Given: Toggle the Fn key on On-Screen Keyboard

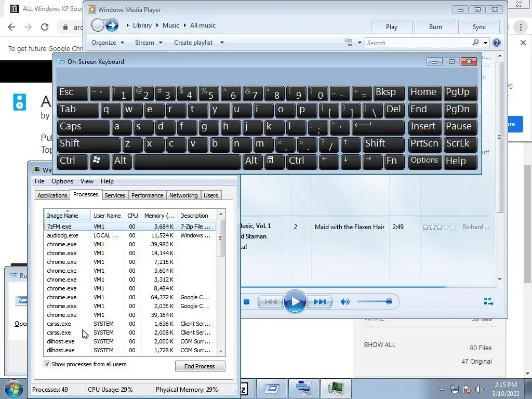Looking at the screenshot, I should [x=395, y=162].
